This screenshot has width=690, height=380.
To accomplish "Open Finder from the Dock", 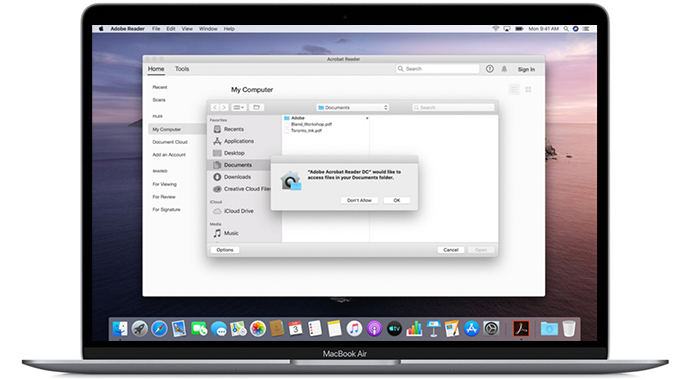I will tap(120, 329).
